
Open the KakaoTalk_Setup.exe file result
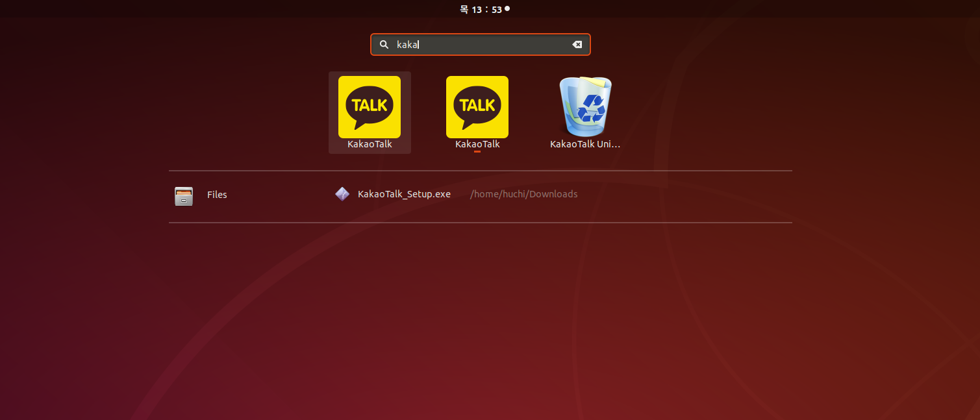[404, 194]
